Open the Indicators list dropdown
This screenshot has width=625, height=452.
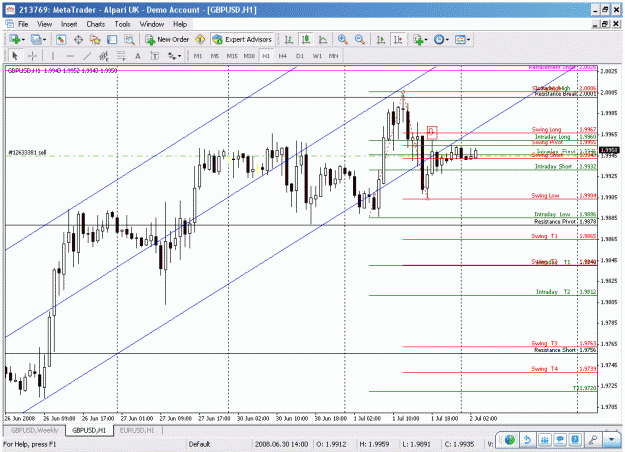[x=420, y=39]
